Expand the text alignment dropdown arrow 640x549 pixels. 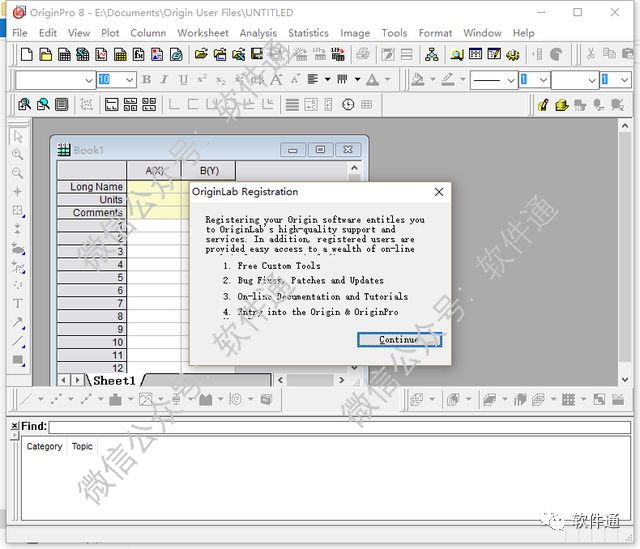click(x=327, y=80)
